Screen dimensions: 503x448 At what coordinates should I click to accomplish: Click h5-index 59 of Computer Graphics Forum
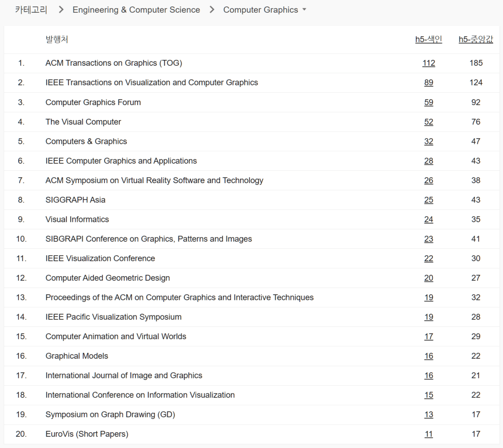coord(428,102)
